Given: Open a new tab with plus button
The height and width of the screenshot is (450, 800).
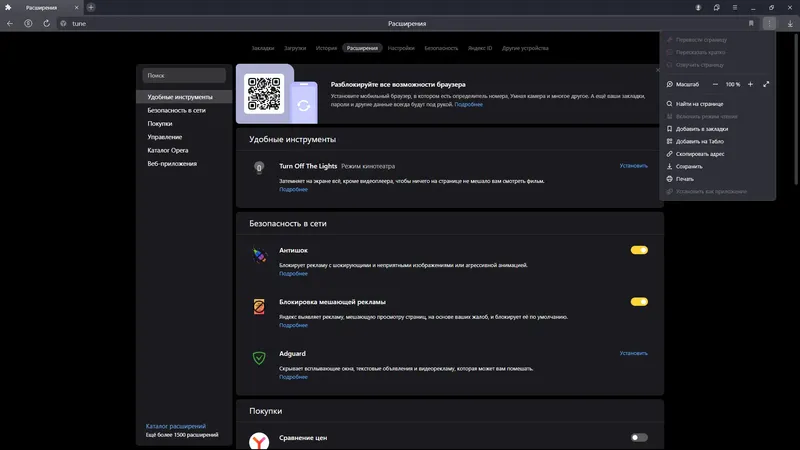Looking at the screenshot, I should (91, 7).
